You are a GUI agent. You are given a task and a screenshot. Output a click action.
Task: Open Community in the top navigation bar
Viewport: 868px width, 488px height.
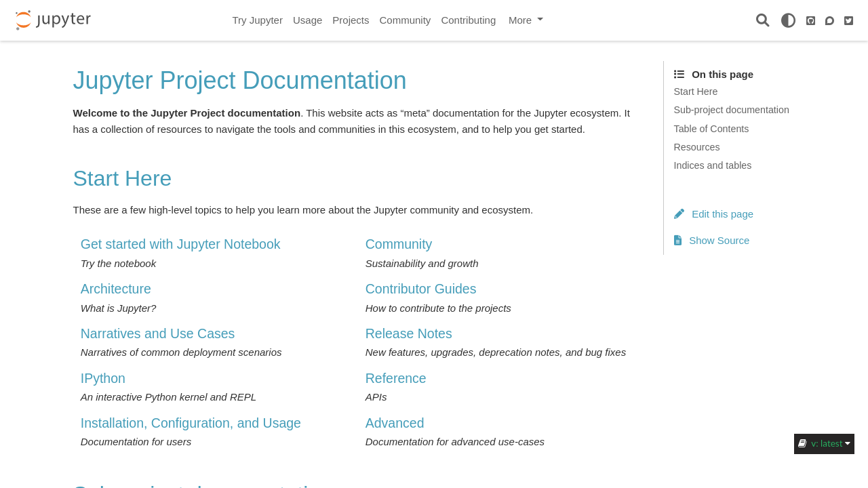pyautogui.click(x=405, y=20)
